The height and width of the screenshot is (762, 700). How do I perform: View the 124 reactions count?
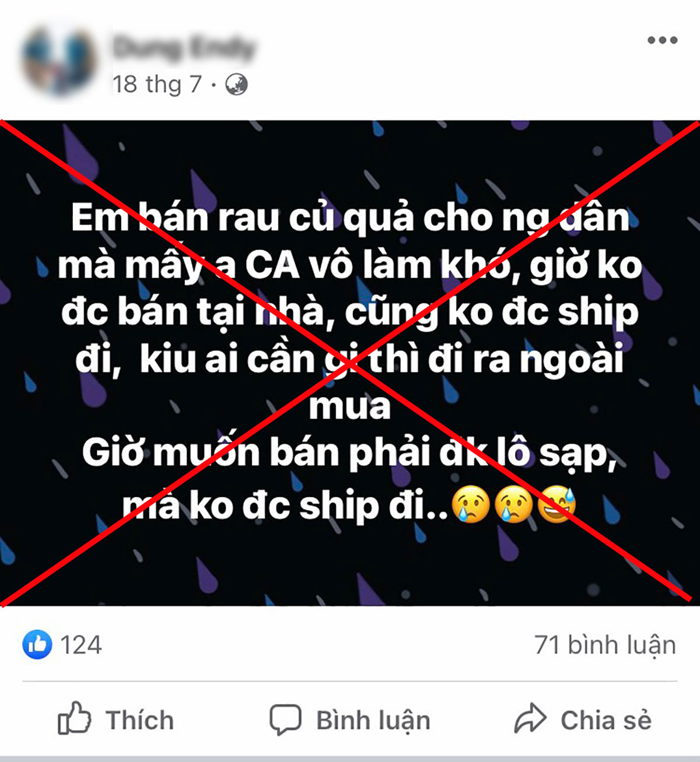81,645
